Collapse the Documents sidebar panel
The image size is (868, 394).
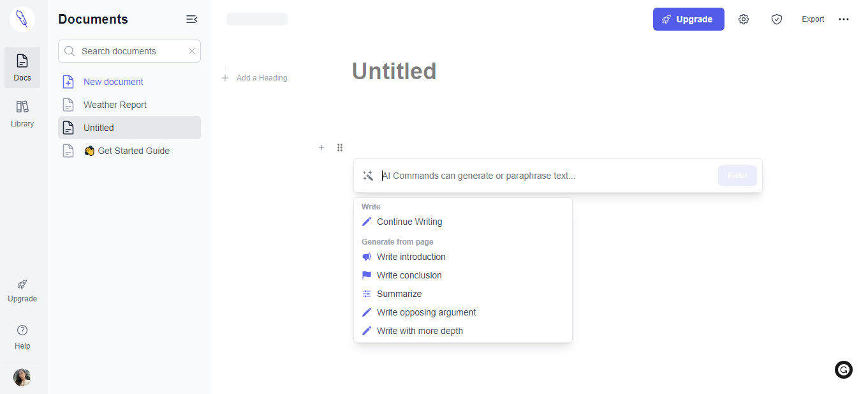tap(191, 19)
